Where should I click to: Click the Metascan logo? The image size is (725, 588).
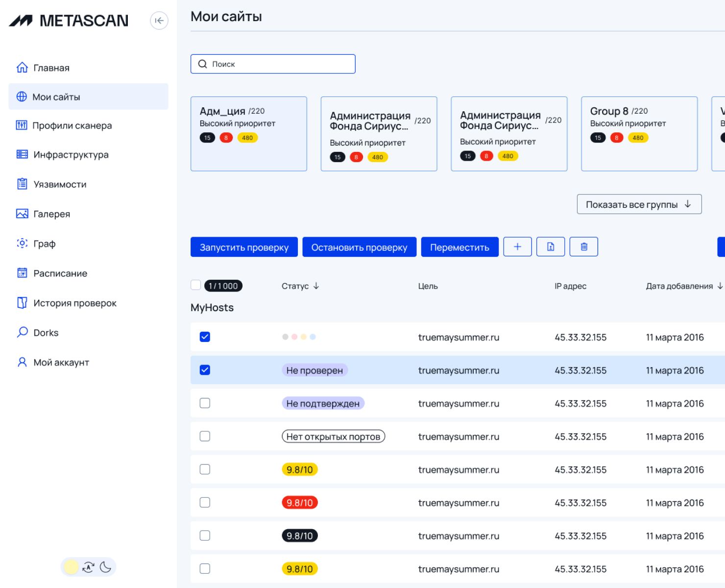click(x=69, y=21)
